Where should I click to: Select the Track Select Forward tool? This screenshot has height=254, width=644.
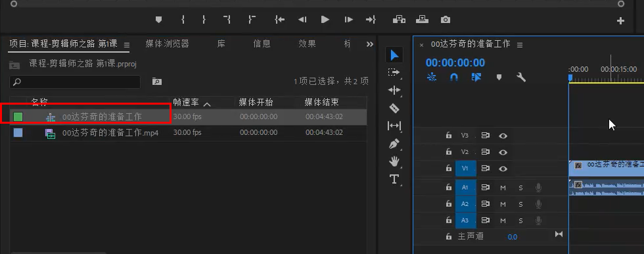tap(394, 72)
